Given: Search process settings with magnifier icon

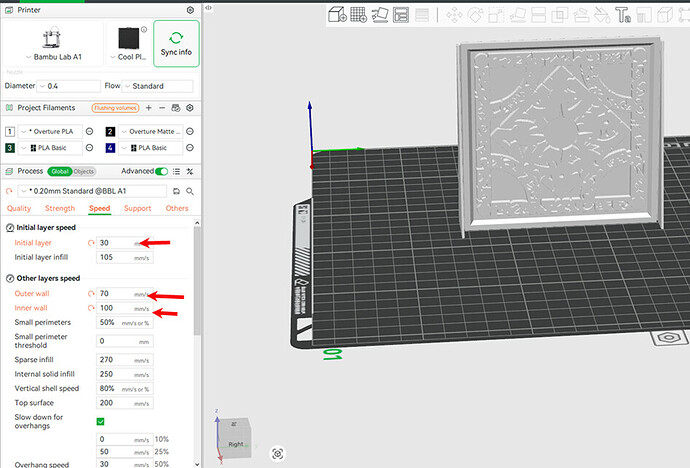Looking at the screenshot, I should [190, 191].
